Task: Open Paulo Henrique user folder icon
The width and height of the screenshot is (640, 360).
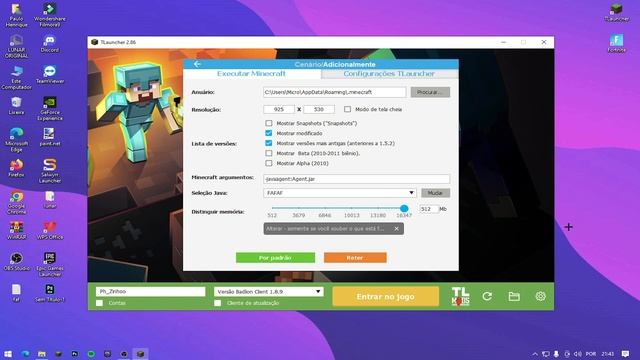Action: pyautogui.click(x=16, y=15)
